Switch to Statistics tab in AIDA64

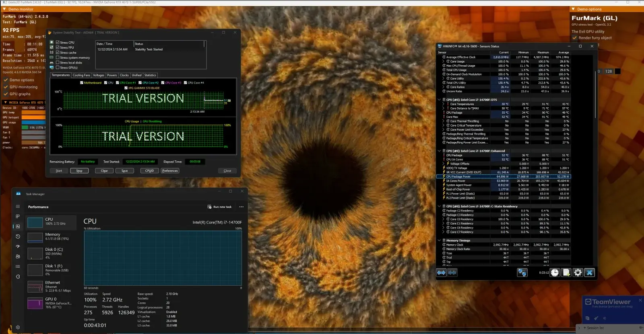pyautogui.click(x=150, y=75)
